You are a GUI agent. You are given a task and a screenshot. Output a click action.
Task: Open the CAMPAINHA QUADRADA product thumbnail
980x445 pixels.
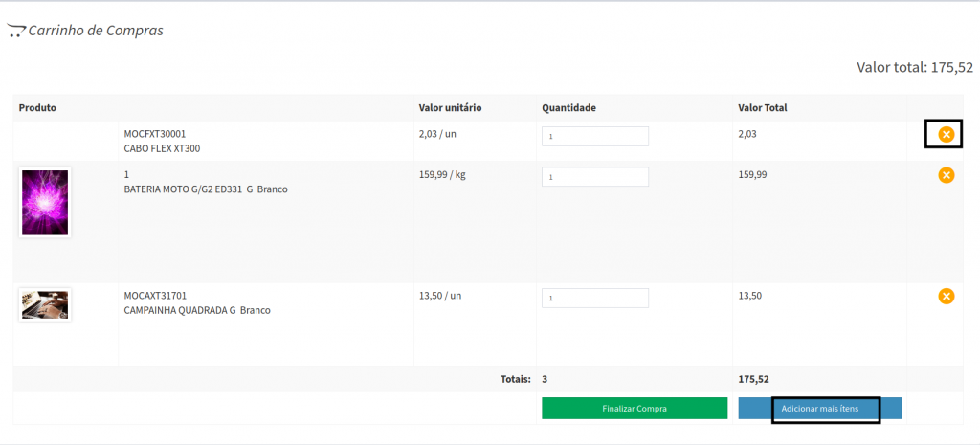tap(45, 304)
